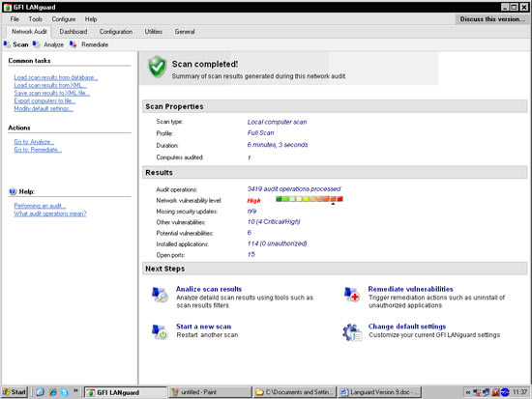
Task: Click the Change default settings gear icon
Action: [352, 332]
